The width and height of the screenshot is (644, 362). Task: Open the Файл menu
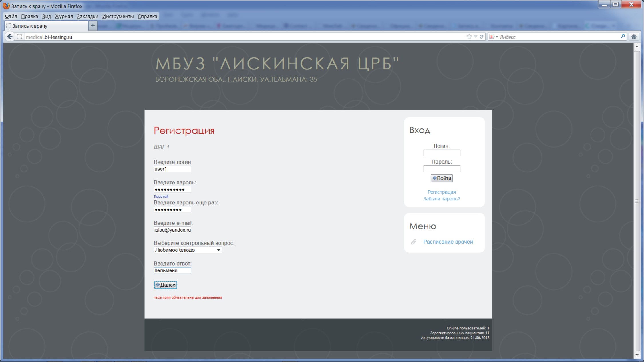11,16
